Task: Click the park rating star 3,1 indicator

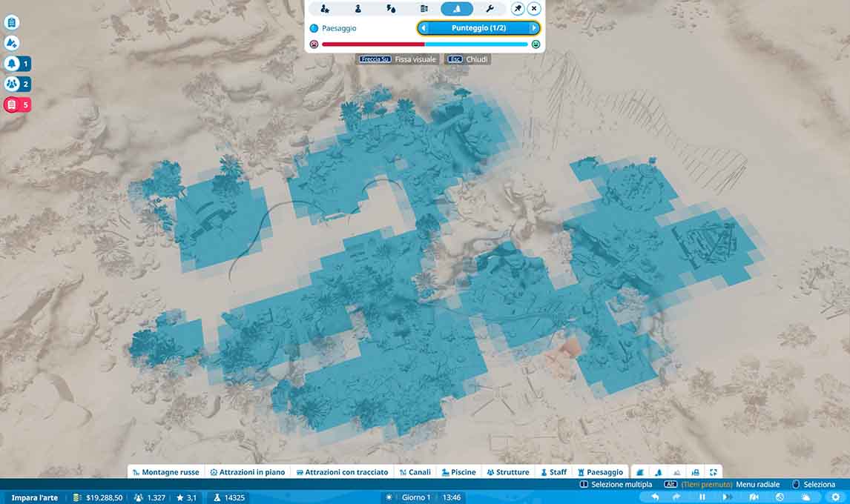Action: pos(186,497)
